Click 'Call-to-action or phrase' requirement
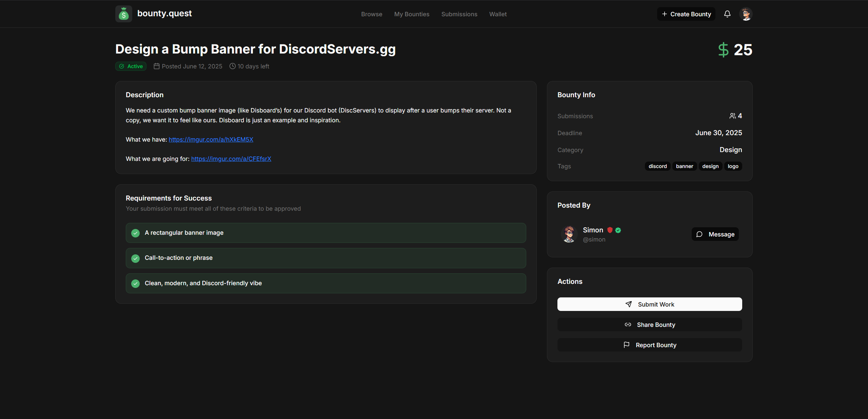868x419 pixels. (x=326, y=258)
